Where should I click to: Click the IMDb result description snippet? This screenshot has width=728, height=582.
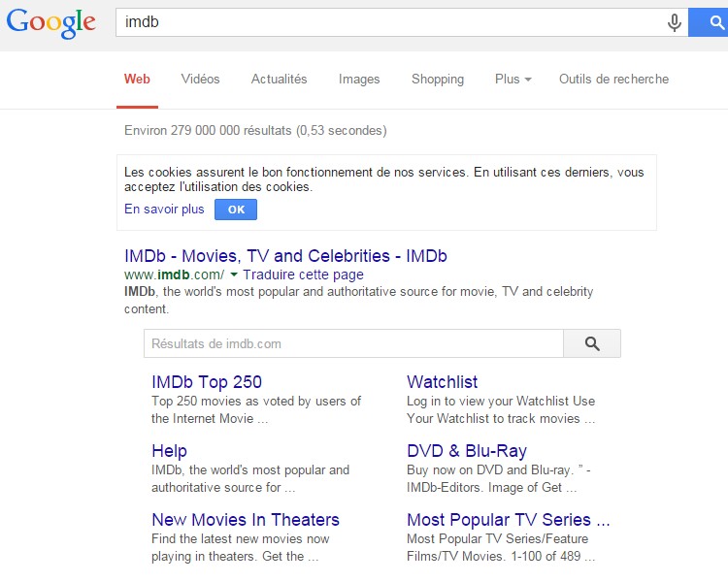tap(358, 300)
